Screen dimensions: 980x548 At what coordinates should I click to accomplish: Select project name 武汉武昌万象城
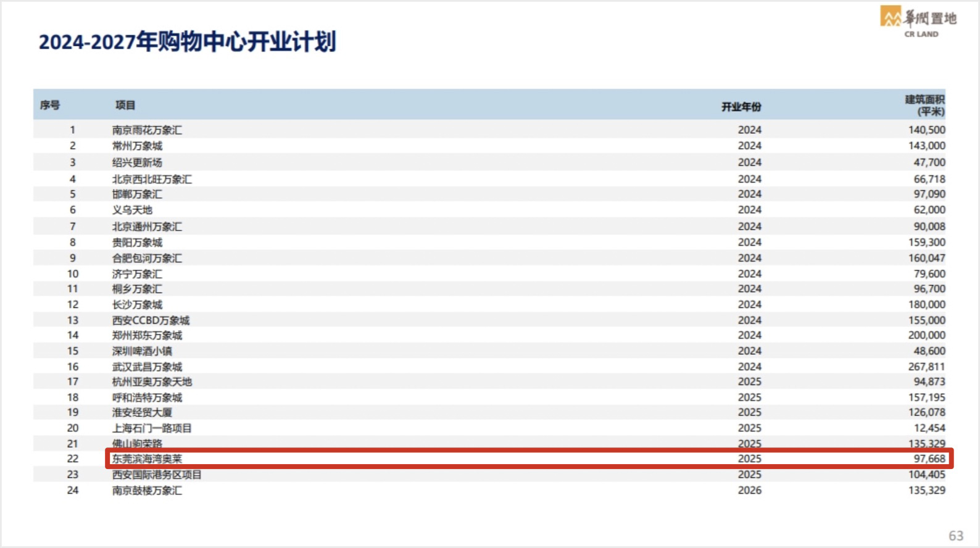coord(147,367)
